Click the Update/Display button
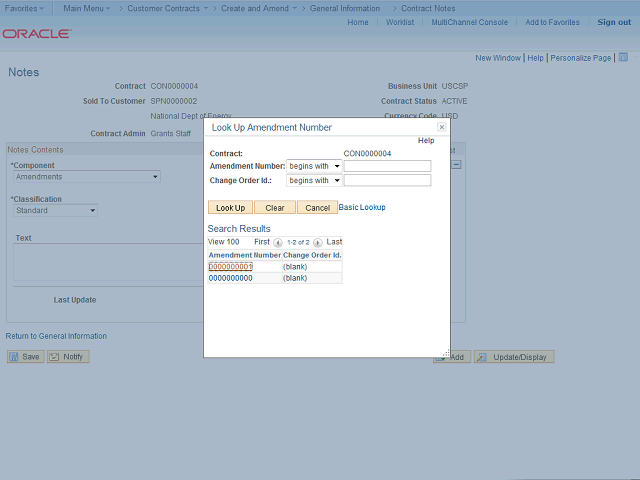Screen dimensions: 640x480 coord(514,357)
